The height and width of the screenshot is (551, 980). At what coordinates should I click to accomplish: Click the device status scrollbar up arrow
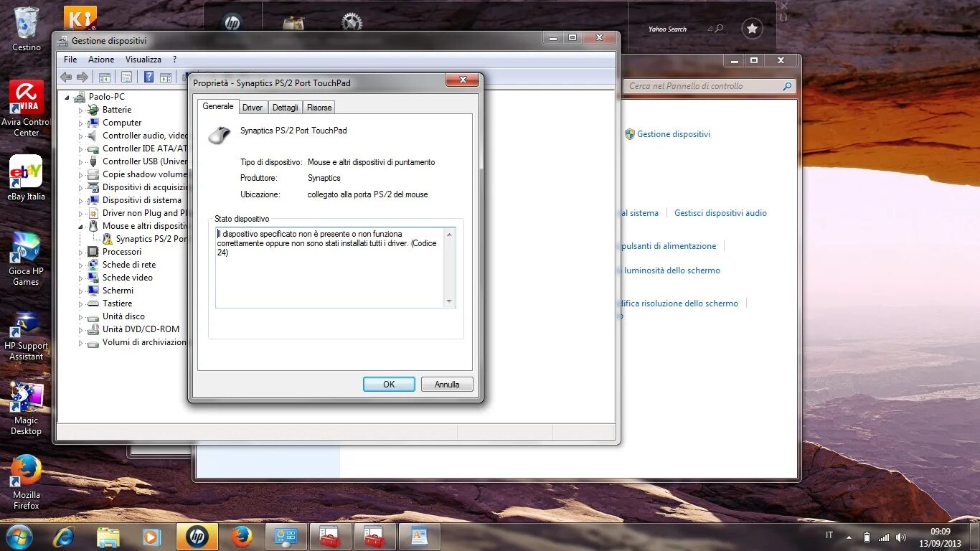point(449,234)
